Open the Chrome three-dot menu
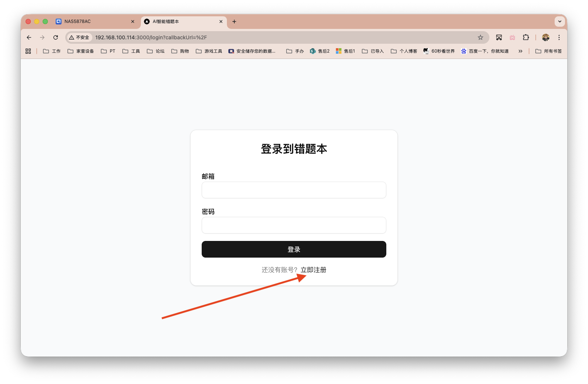 pos(559,37)
